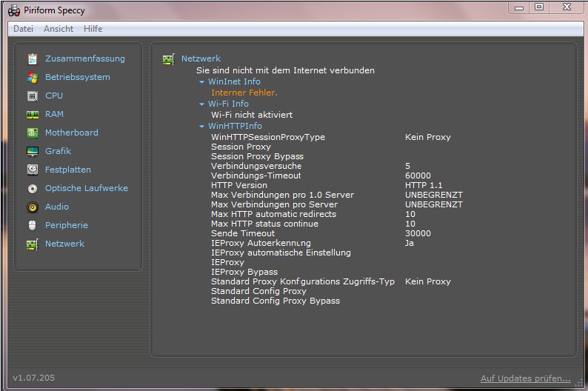
Task: Click the Zusammenfassung clipboard icon
Action: (x=33, y=59)
